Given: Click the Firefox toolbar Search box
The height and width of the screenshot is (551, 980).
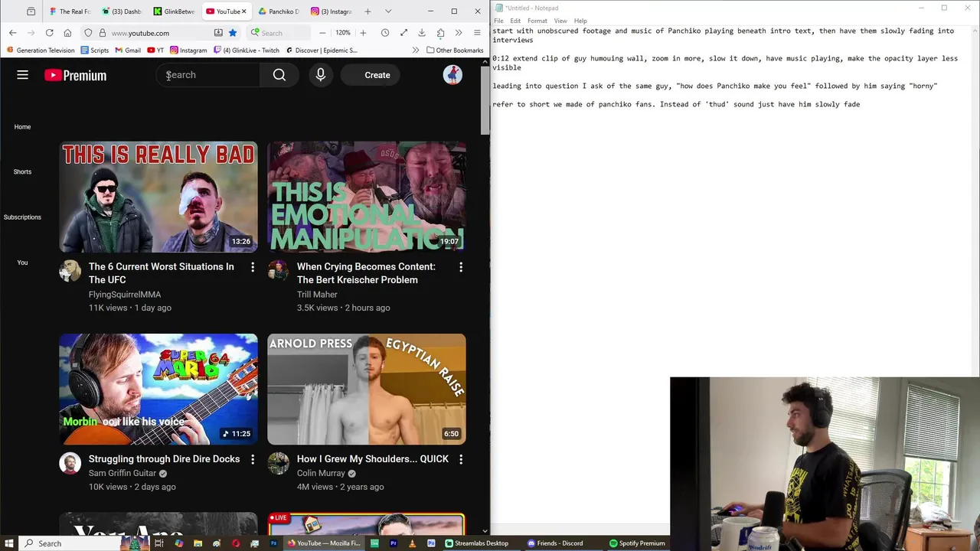Looking at the screenshot, I should [279, 33].
